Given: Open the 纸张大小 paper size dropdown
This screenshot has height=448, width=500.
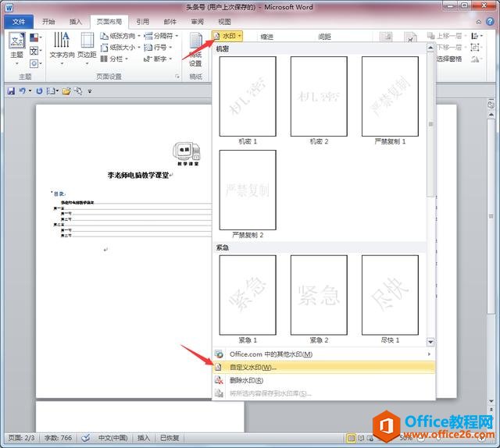Looking at the screenshot, I should tap(120, 48).
